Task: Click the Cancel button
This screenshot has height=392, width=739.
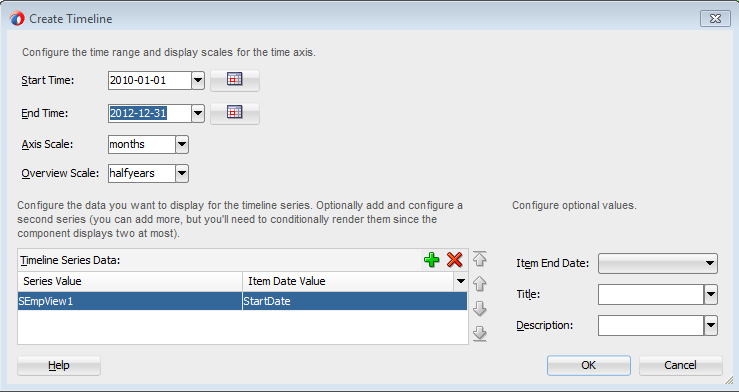Action: pos(681,365)
